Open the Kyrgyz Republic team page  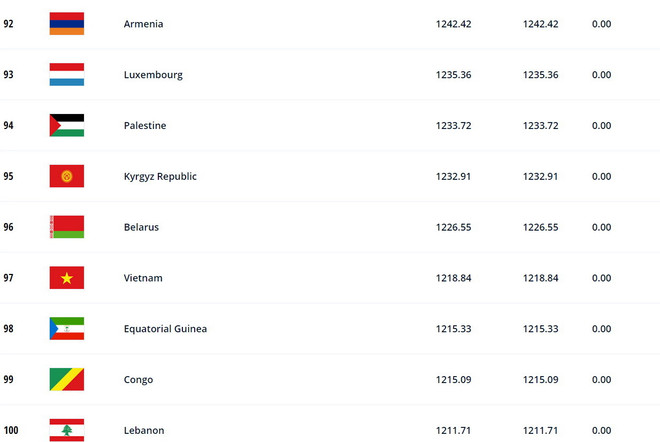click(159, 176)
